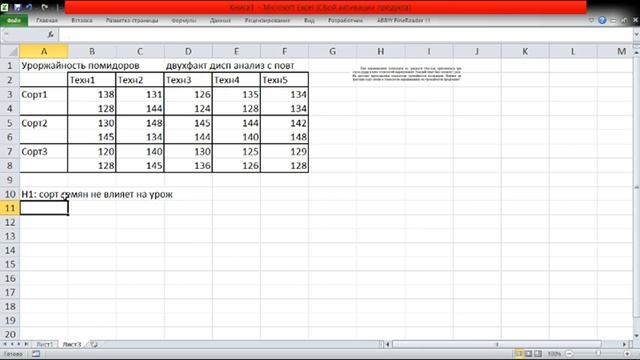This screenshot has width=640, height=360.
Task: Click the zoom in plus button
Action: (627, 354)
